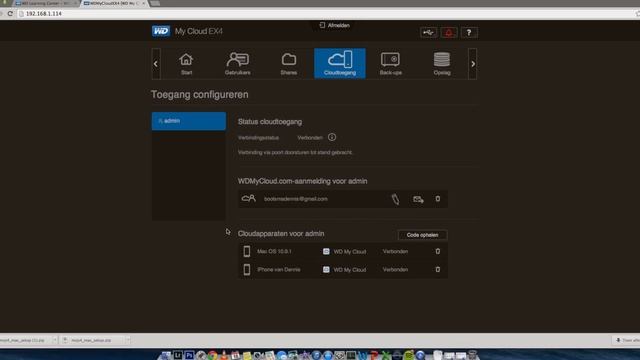640x360 pixels.
Task: Click Afmelden to log out
Action: click(x=335, y=25)
